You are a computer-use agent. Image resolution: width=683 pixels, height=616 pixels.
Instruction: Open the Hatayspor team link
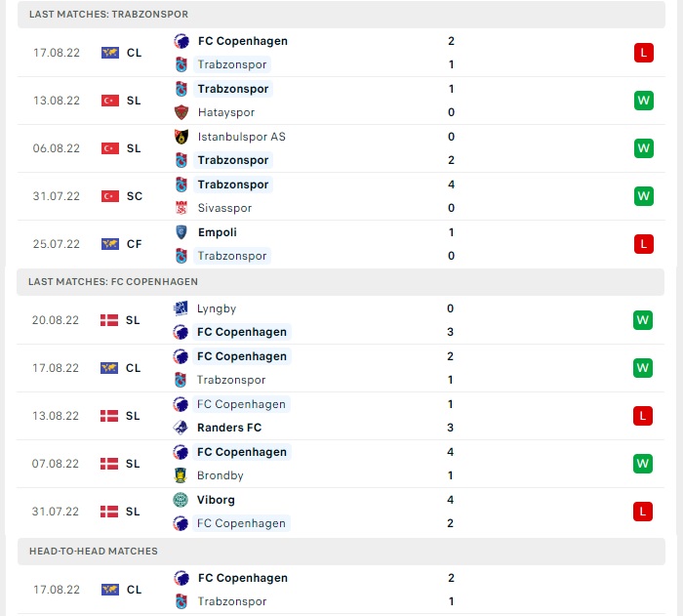(x=226, y=112)
